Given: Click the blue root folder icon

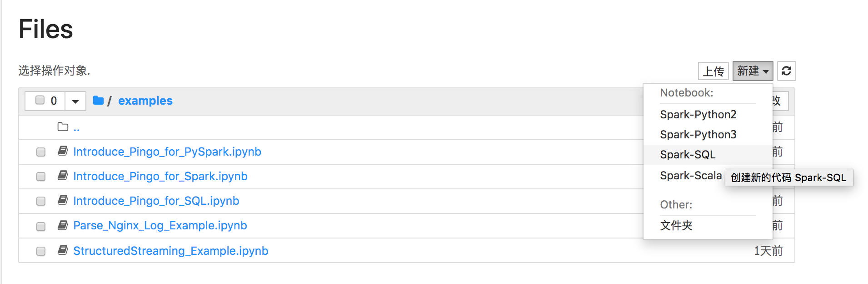Looking at the screenshot, I should tap(98, 100).
